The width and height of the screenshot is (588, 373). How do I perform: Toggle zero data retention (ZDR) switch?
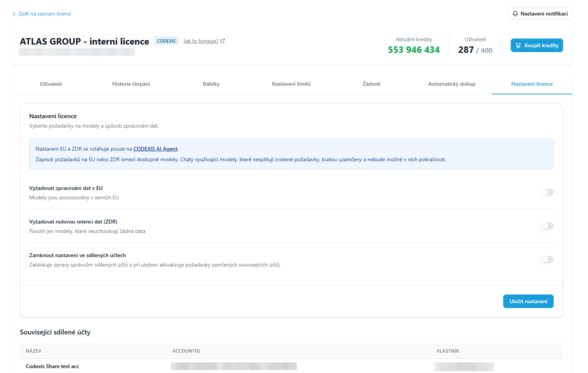tap(548, 226)
